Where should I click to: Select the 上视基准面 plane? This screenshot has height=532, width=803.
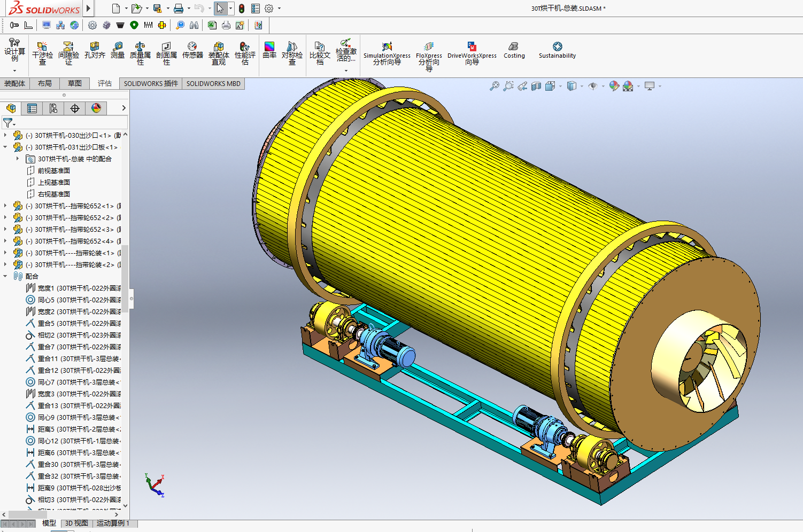point(54,182)
